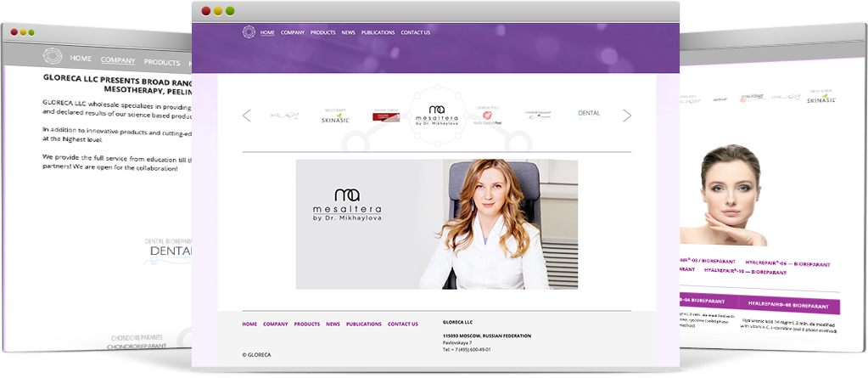
Task: Click the Mesaltera Dr. Mikhaylova banner image
Action: point(437,224)
